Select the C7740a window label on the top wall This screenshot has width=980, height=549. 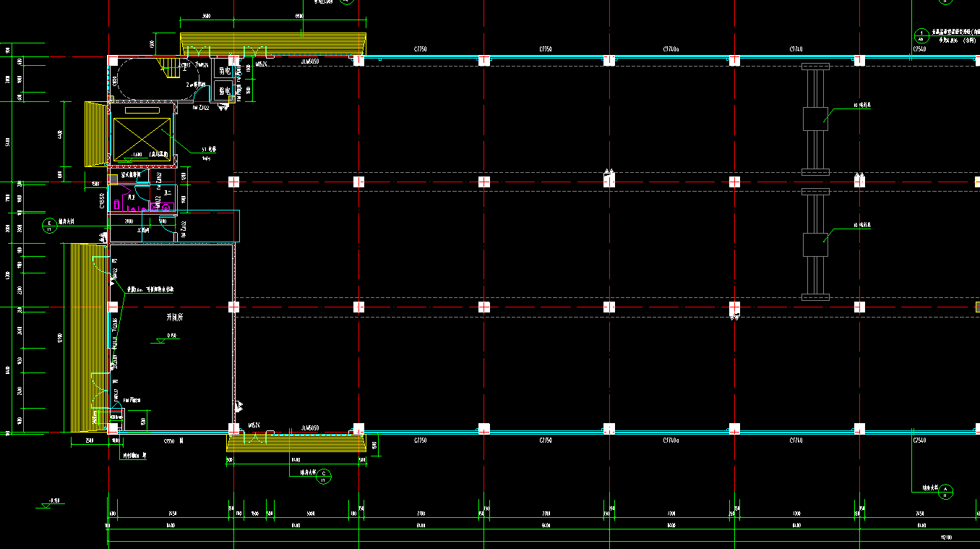tap(671, 49)
